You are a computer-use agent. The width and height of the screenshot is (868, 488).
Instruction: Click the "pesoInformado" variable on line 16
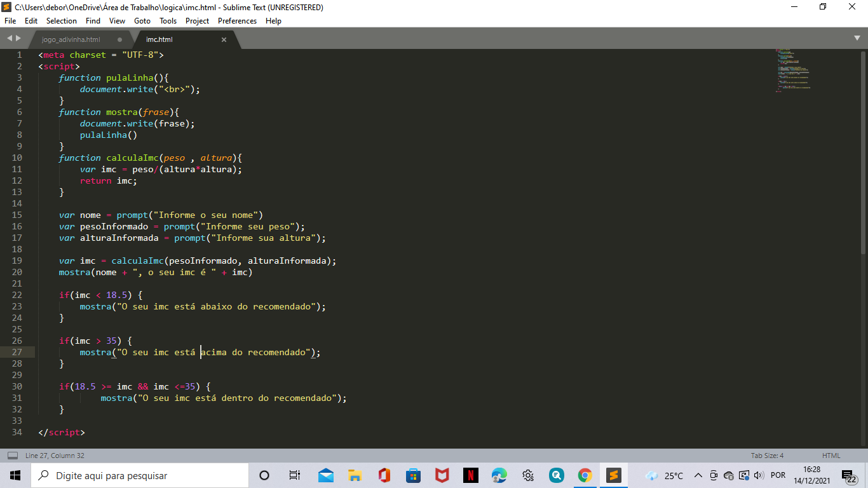114,226
